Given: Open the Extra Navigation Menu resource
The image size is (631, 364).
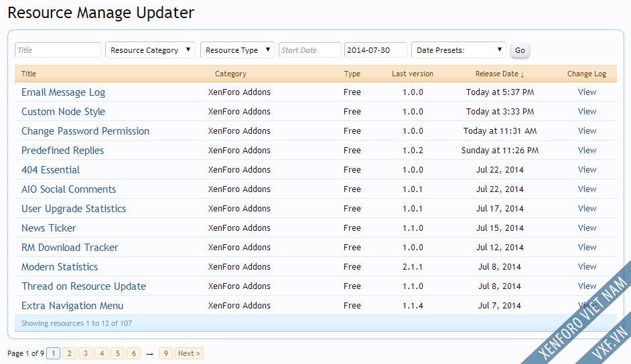Looking at the screenshot, I should click(72, 306).
